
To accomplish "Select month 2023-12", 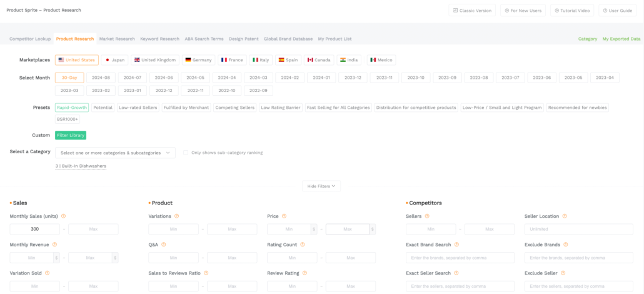I will 353,78.
